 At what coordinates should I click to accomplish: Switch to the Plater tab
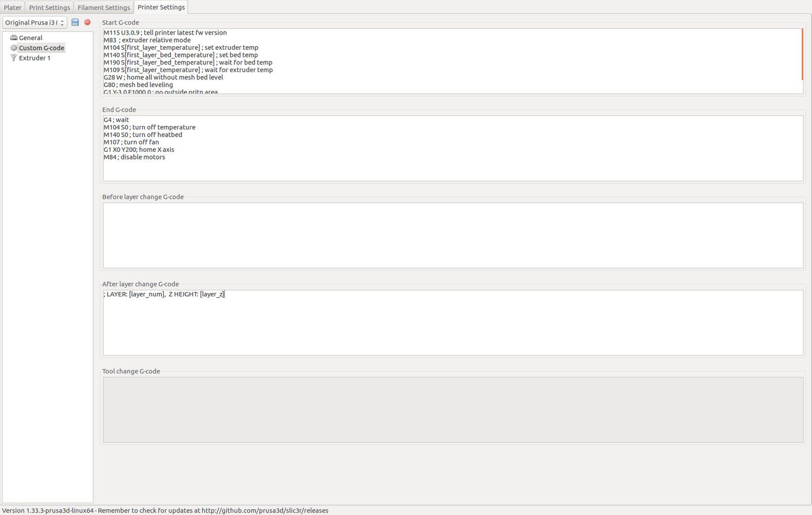(13, 8)
